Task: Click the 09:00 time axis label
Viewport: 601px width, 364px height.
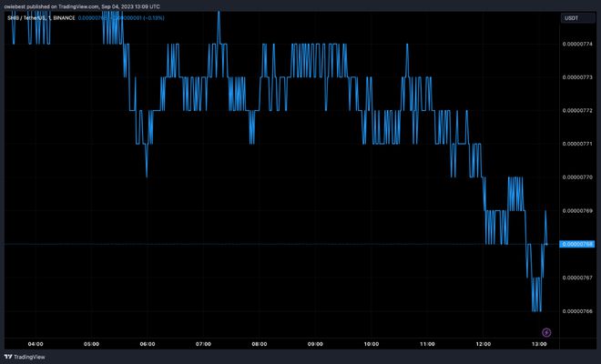Action: pyautogui.click(x=315, y=344)
